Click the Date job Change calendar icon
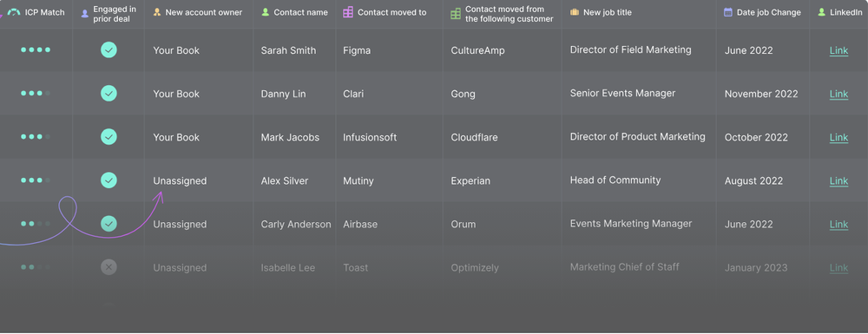Viewport: 868px width, 334px height. (728, 12)
